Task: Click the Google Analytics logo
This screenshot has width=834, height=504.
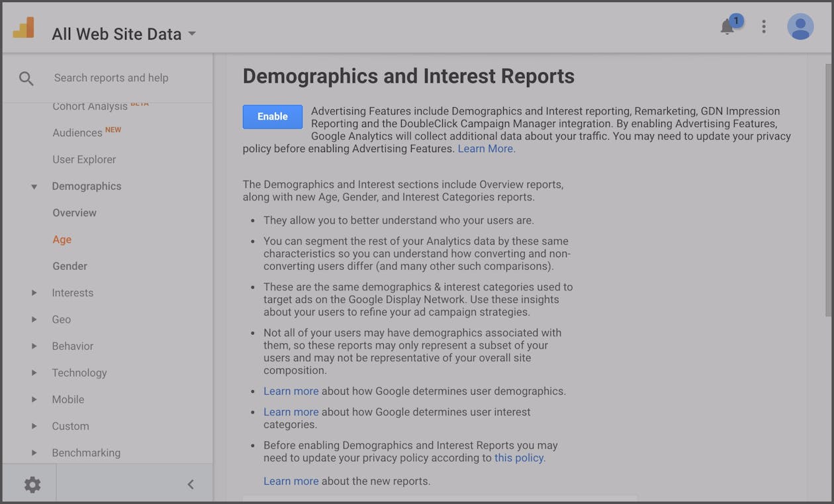Action: click(23, 28)
